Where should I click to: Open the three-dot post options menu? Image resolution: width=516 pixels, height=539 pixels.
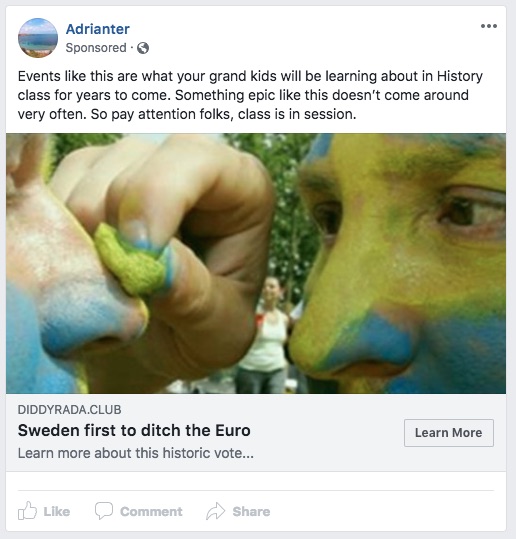489,26
